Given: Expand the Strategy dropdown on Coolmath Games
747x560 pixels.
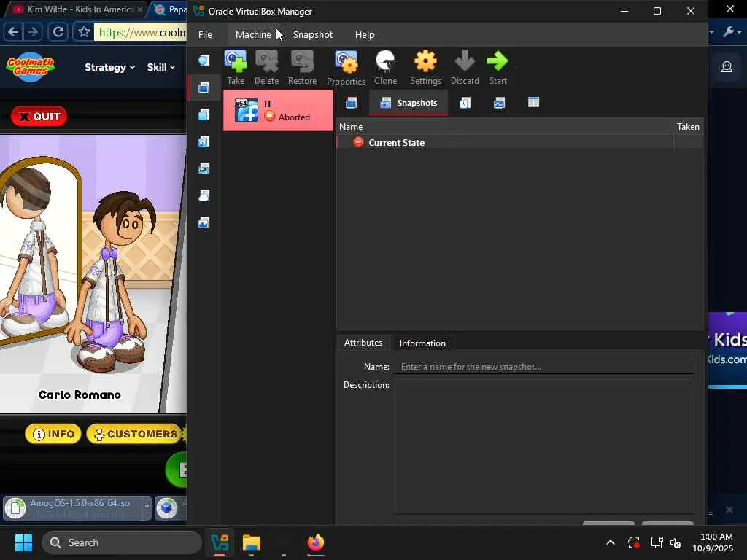Looking at the screenshot, I should pos(109,67).
